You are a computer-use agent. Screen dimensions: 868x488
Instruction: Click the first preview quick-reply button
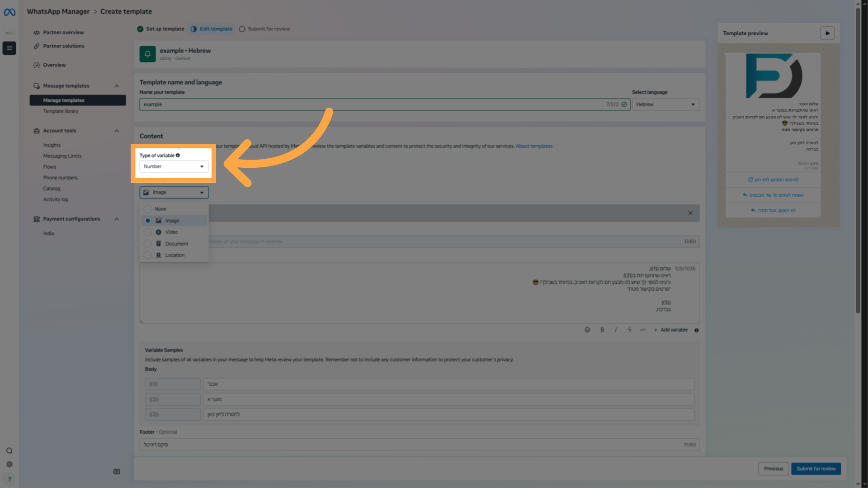(x=773, y=195)
